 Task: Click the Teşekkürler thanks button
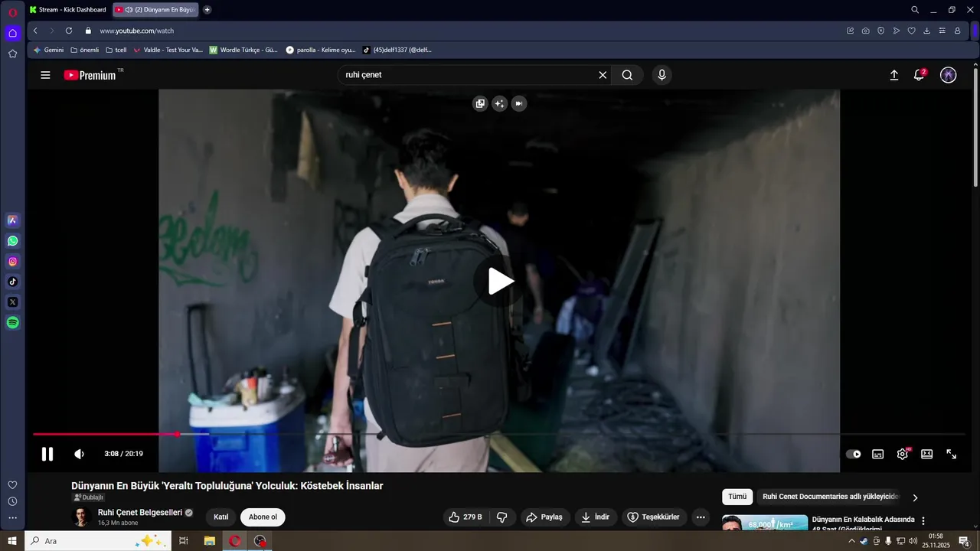tap(654, 517)
